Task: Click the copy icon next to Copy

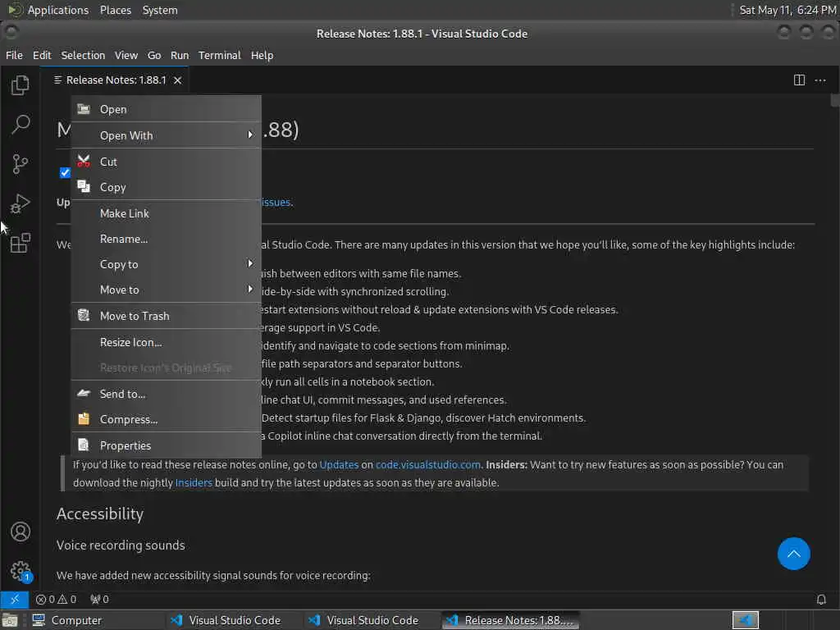Action: 84,186
